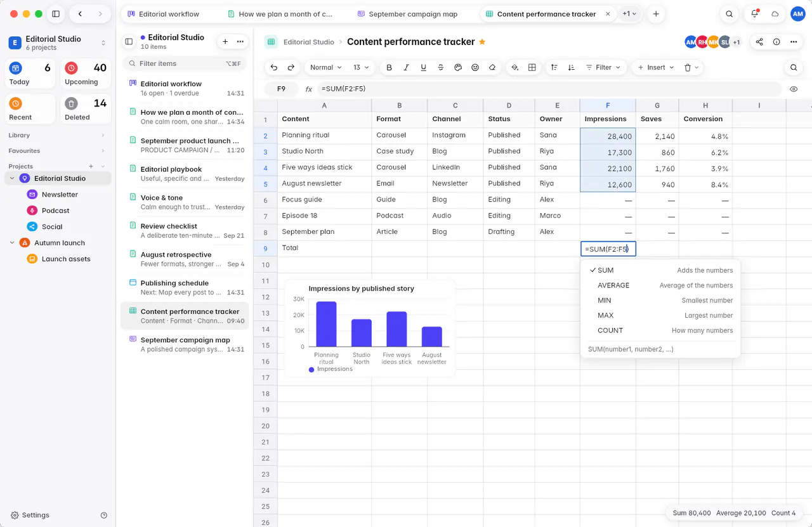The height and width of the screenshot is (527, 812).
Task: Sort the column descending
Action: coord(572,67)
